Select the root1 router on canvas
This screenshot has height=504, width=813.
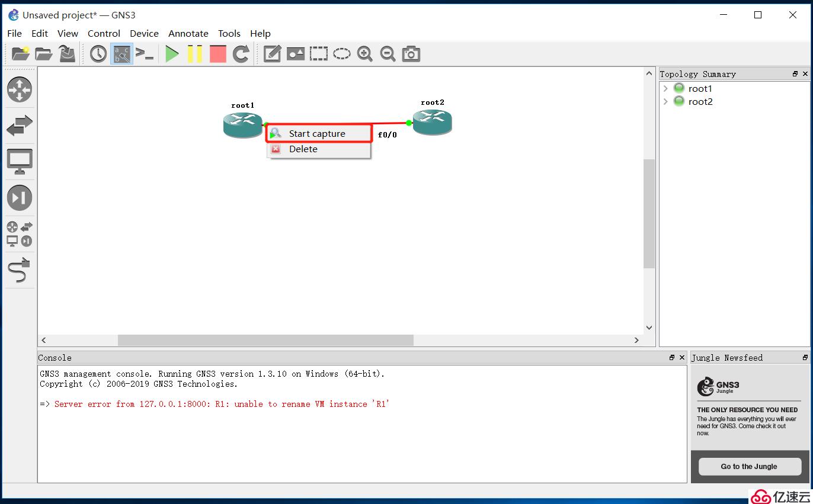[x=243, y=124]
